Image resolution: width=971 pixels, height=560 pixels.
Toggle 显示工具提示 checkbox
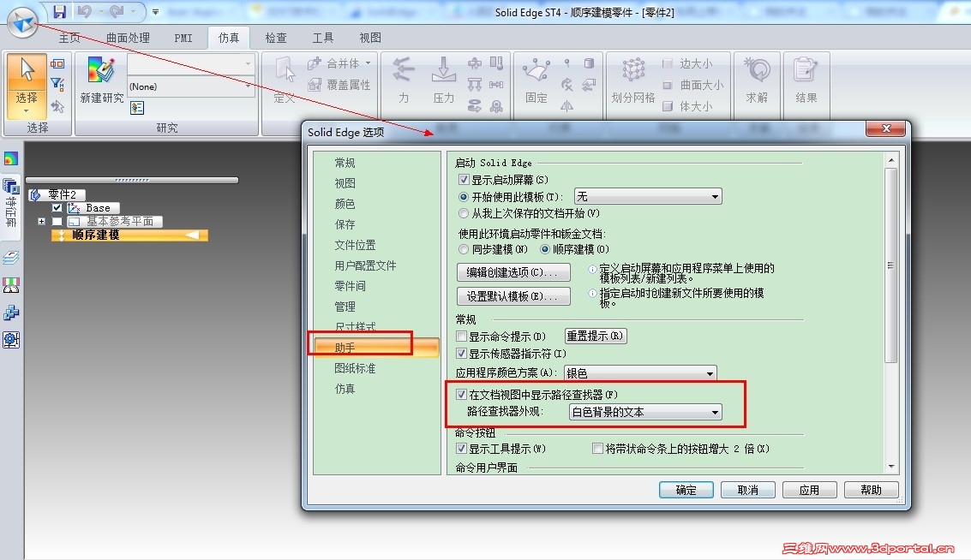(x=461, y=449)
